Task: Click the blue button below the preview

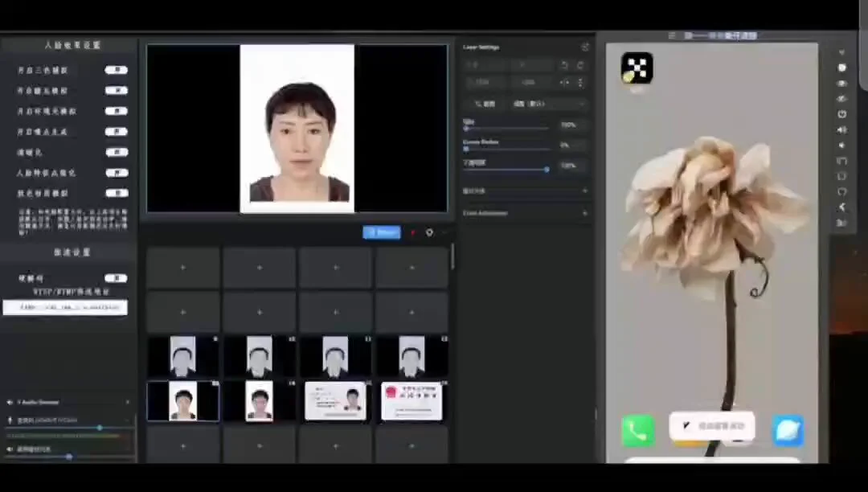Action: tap(381, 232)
